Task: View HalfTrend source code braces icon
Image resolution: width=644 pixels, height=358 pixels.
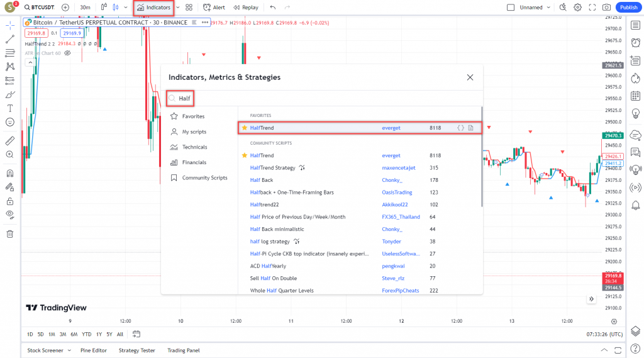Action: 461,128
